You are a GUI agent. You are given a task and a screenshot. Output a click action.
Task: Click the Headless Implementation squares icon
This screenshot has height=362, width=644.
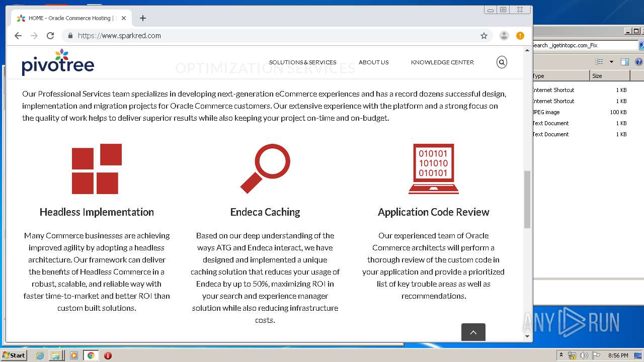tap(97, 169)
